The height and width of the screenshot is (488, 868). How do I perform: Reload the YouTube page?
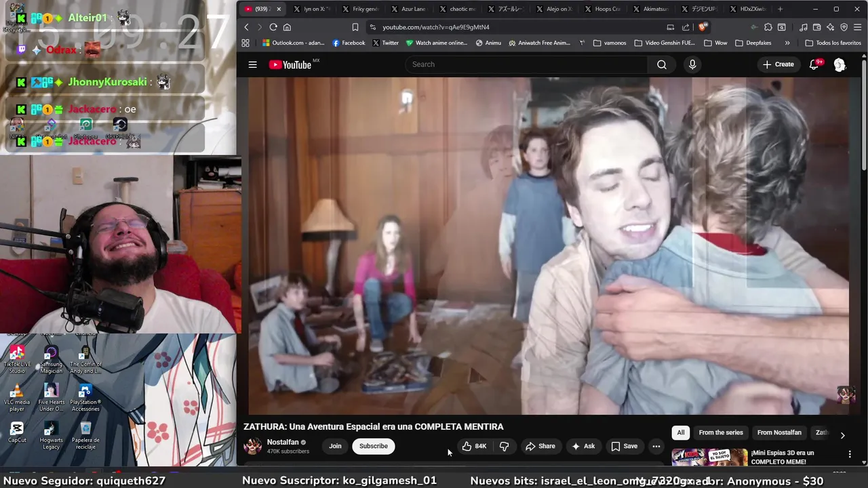pyautogui.click(x=273, y=27)
